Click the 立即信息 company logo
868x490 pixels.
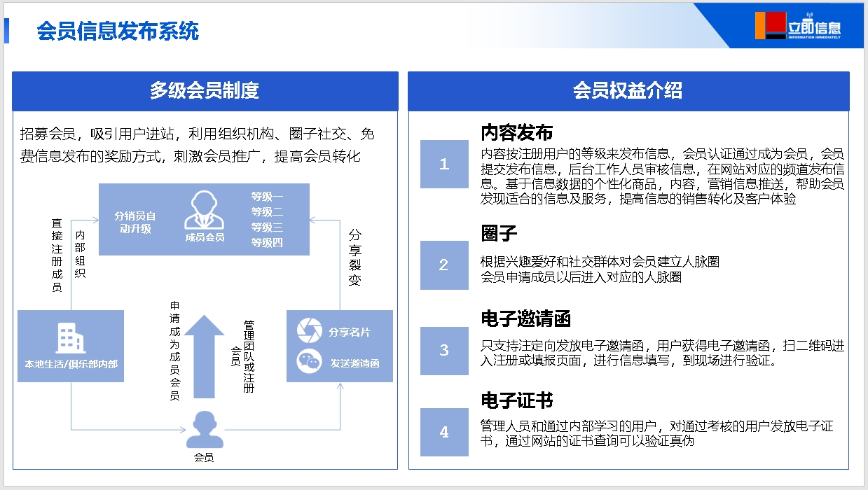coord(798,26)
